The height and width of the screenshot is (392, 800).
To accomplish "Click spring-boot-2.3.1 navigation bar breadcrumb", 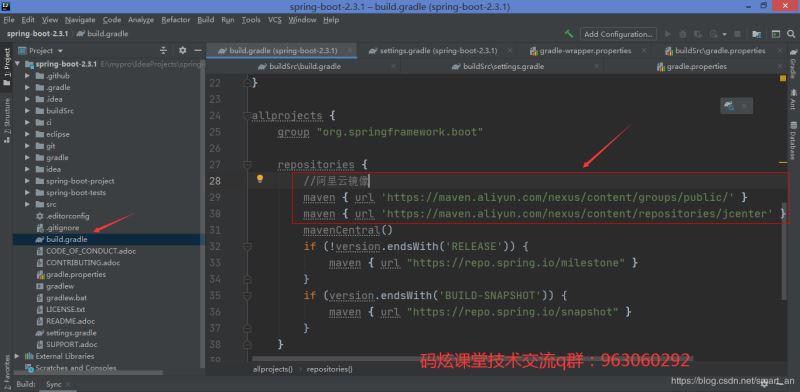I will click(37, 34).
